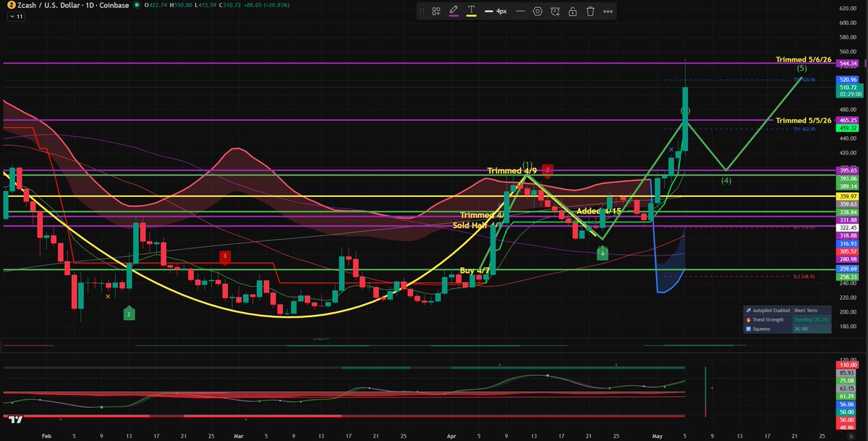Click the wave (4) label below the projection
The height and width of the screenshot is (441, 868).
tap(726, 180)
